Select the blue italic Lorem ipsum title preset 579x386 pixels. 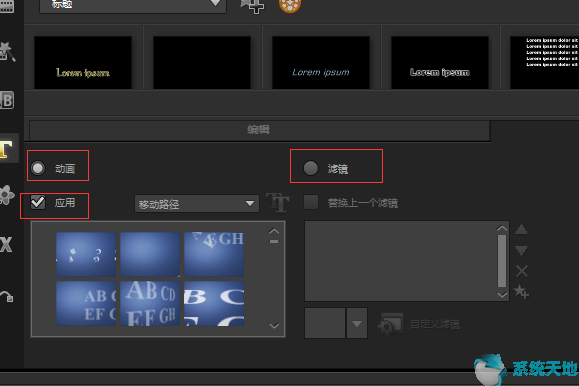pos(321,62)
